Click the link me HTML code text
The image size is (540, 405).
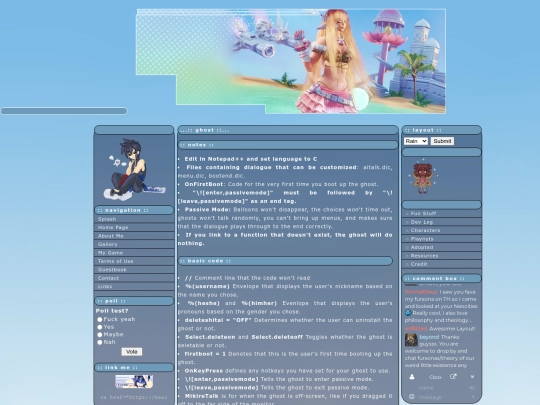[134, 397]
